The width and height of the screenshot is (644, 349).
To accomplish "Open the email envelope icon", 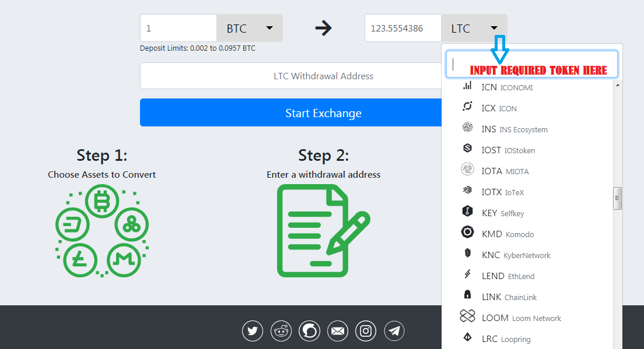I will [338, 330].
